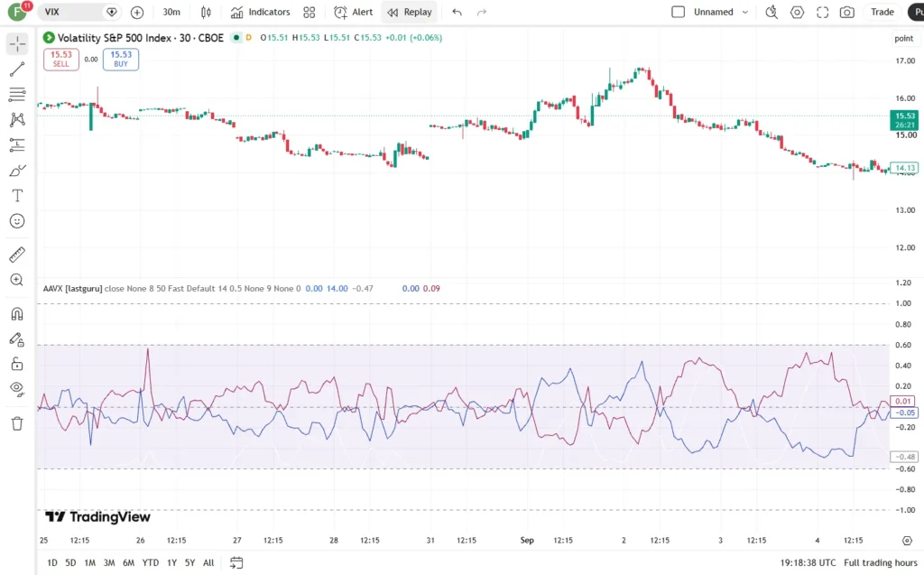Enter fullscreen mode

coord(822,12)
